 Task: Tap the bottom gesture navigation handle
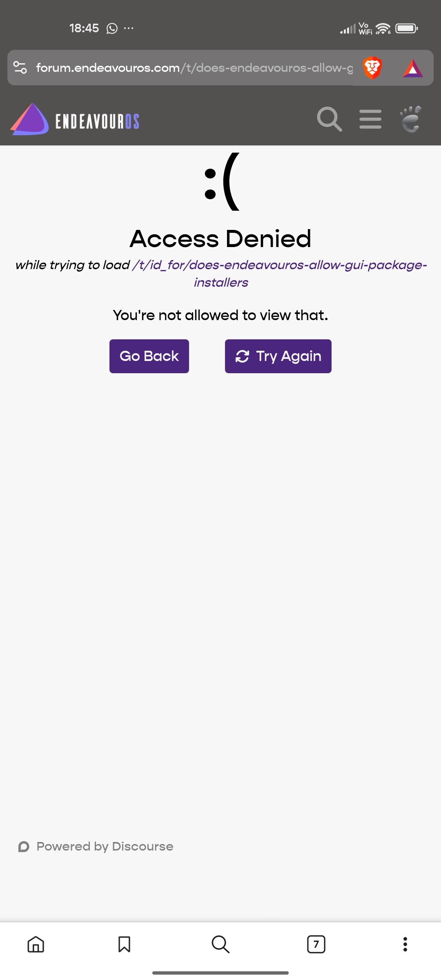pos(220,973)
